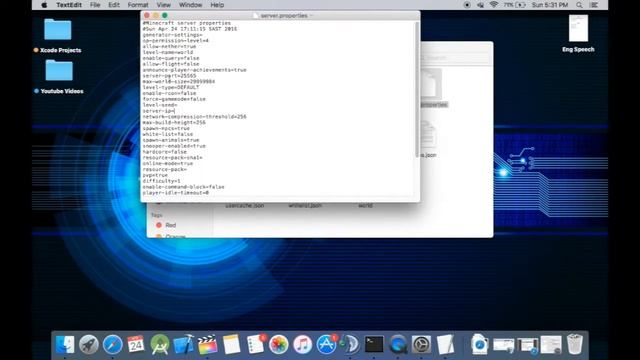This screenshot has width=640, height=360.
Task: Open the Format menu
Action: [138, 5]
